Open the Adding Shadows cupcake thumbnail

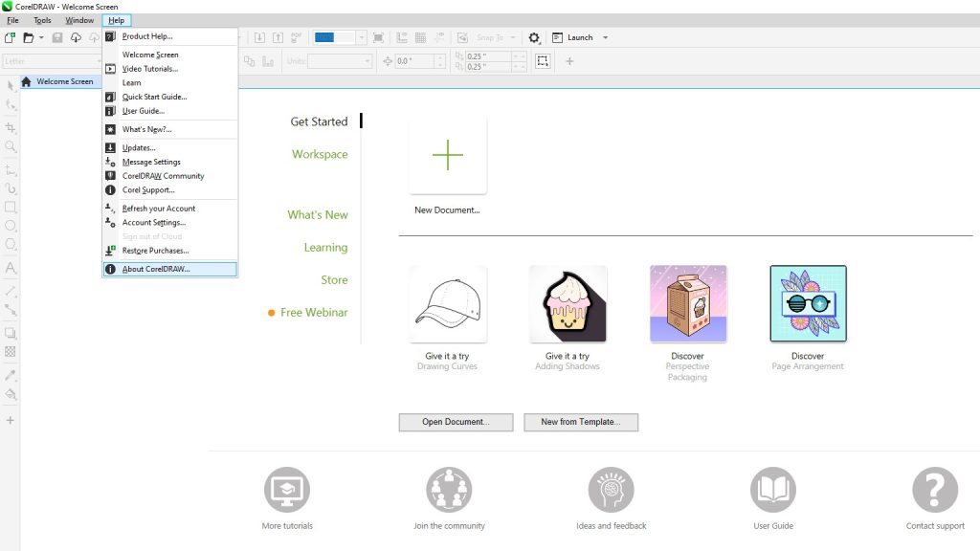point(568,304)
